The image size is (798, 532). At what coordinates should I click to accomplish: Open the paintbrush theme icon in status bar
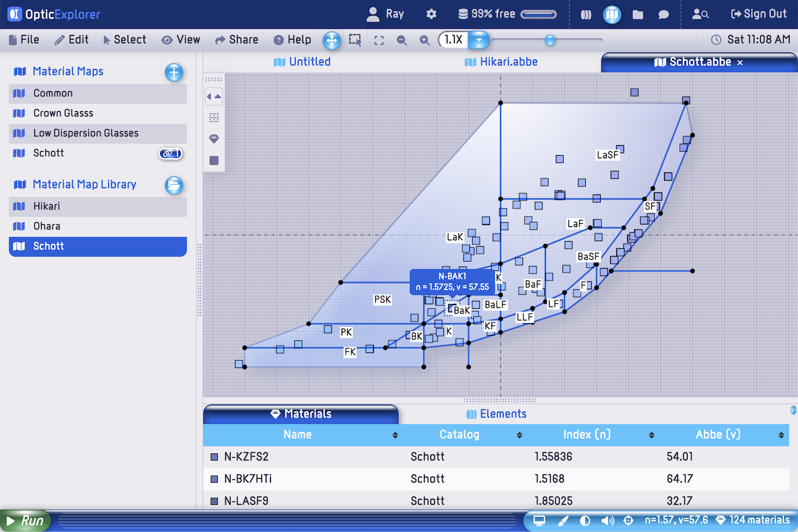(563, 520)
